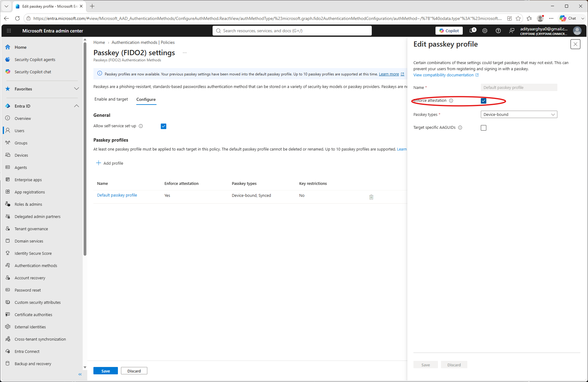This screenshot has height=382, width=588.
Task: Open Copilot in the Entra header
Action: [x=449, y=31]
